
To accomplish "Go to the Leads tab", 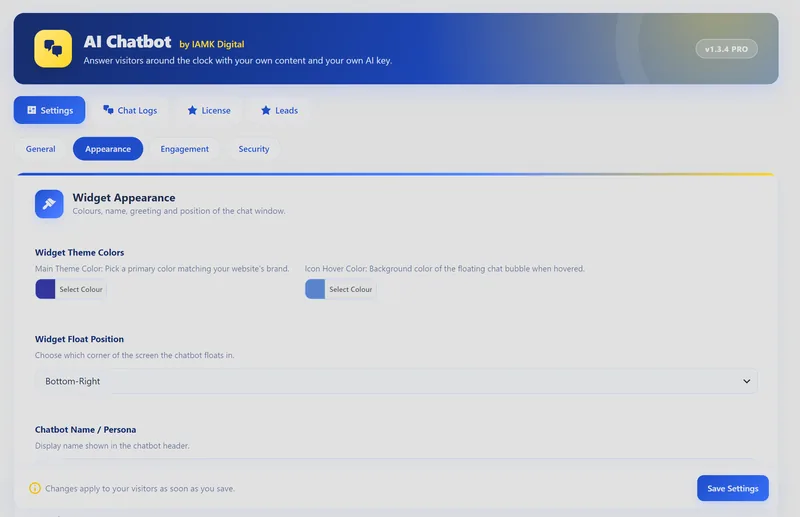I will (x=279, y=110).
